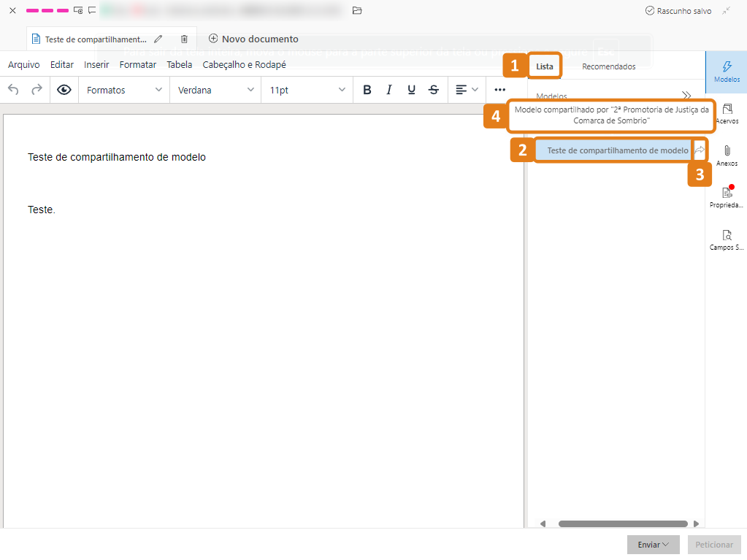Image resolution: width=747 pixels, height=560 pixels.
Task: Toggle bold formatting
Action: [x=367, y=89]
